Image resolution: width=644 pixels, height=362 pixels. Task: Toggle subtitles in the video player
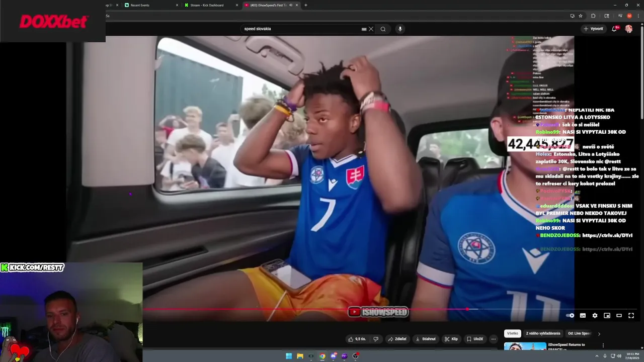click(583, 315)
